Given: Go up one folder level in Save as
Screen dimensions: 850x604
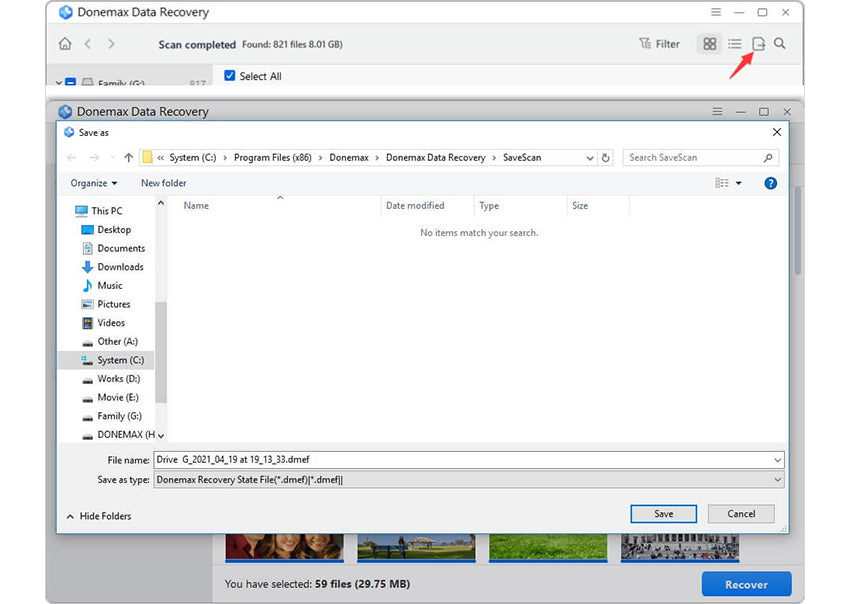Looking at the screenshot, I should click(128, 158).
